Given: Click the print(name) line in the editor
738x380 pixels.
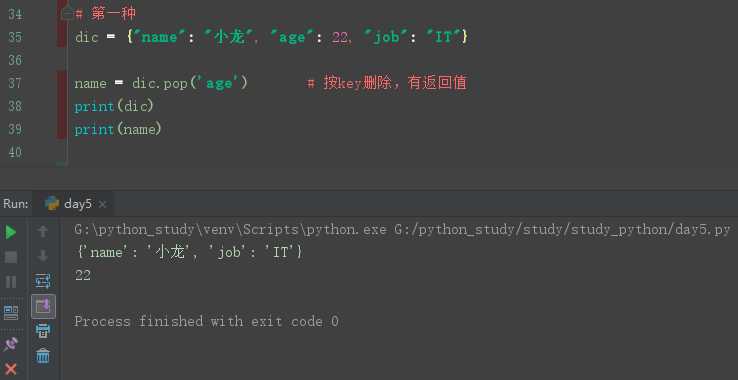Looking at the screenshot, I should 118,129.
